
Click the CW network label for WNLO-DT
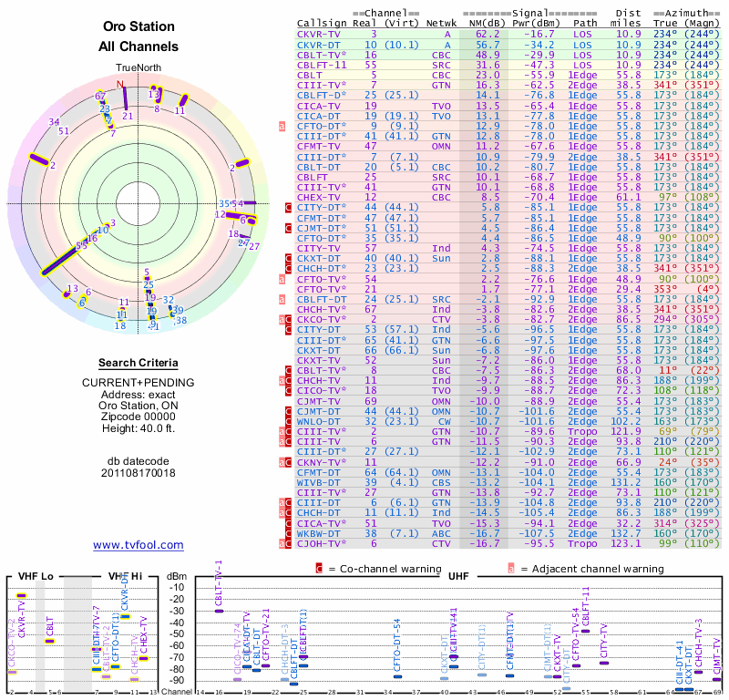coord(445,421)
